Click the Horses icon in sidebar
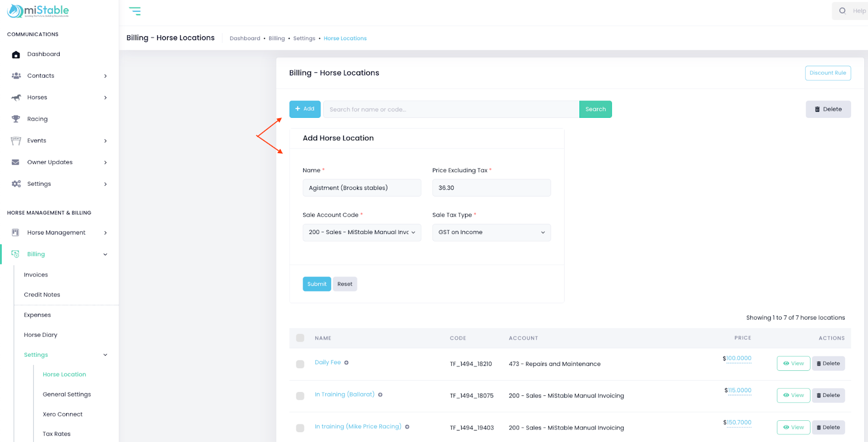 (x=16, y=98)
